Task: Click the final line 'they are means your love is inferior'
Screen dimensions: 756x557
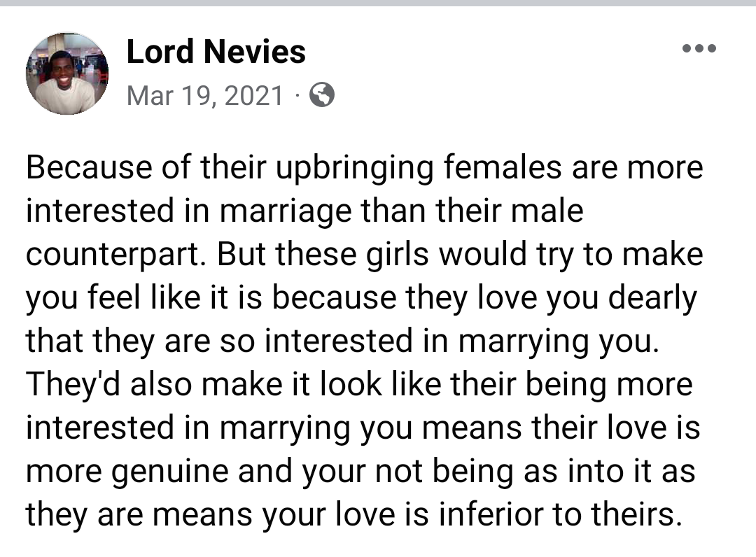Action: [354, 514]
